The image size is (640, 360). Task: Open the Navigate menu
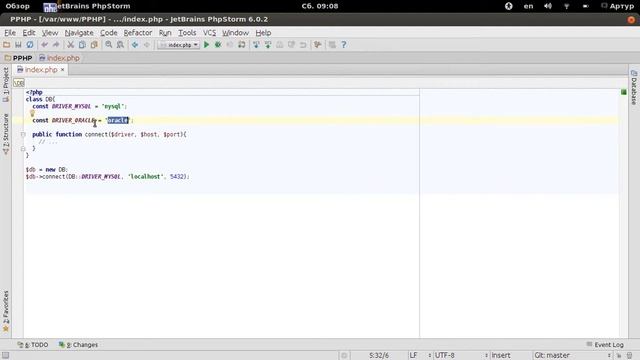(79, 33)
